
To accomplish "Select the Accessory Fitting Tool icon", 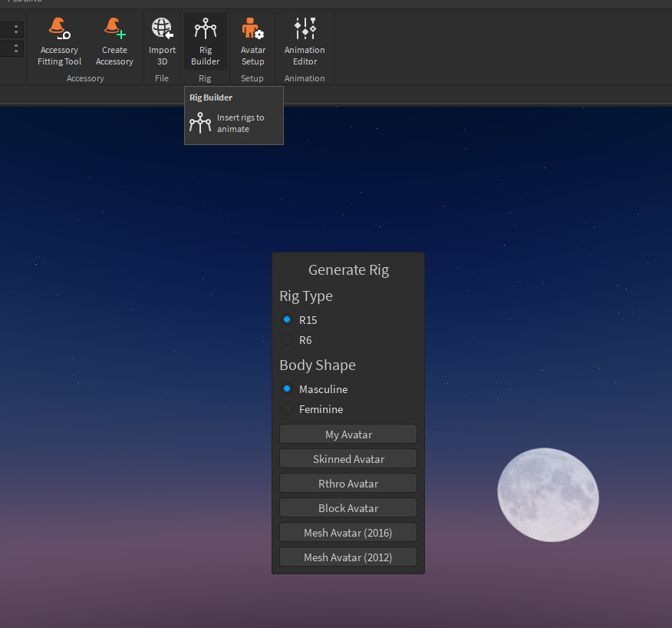I will [59, 27].
